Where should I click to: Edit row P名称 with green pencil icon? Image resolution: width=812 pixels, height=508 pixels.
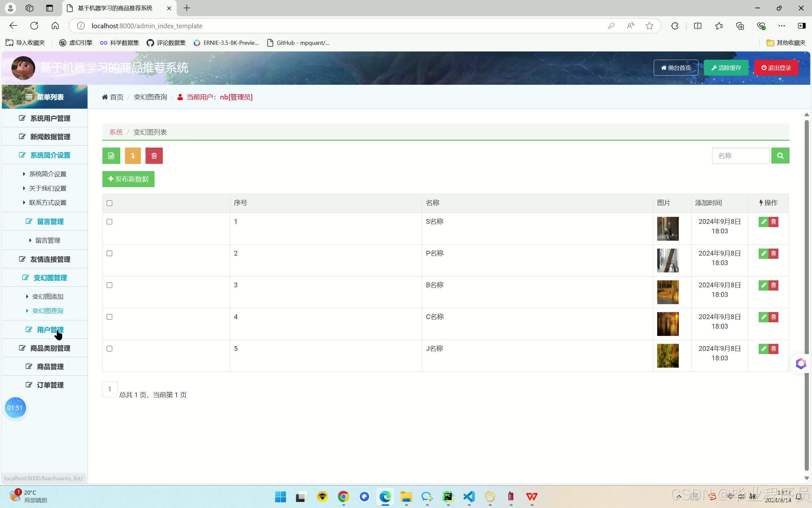763,253
